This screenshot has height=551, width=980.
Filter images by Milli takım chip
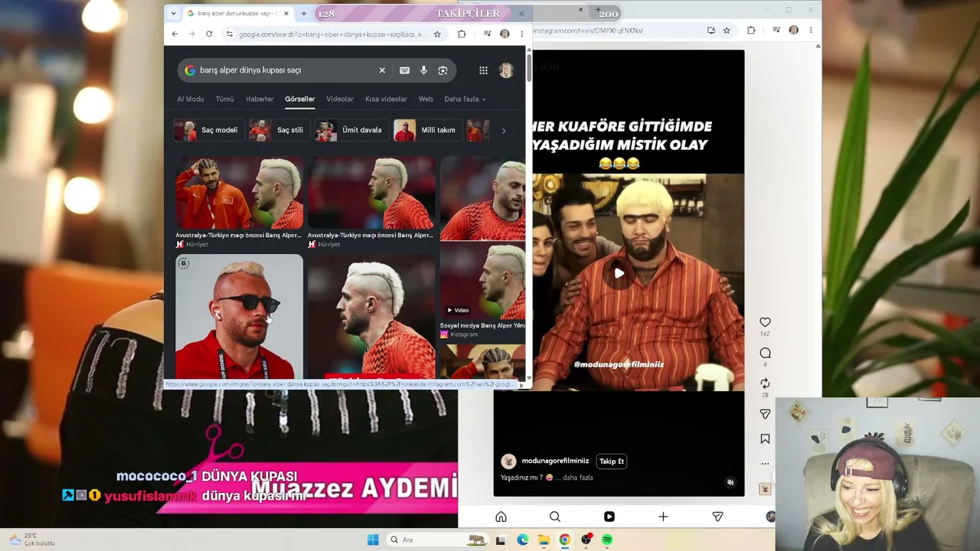point(428,130)
